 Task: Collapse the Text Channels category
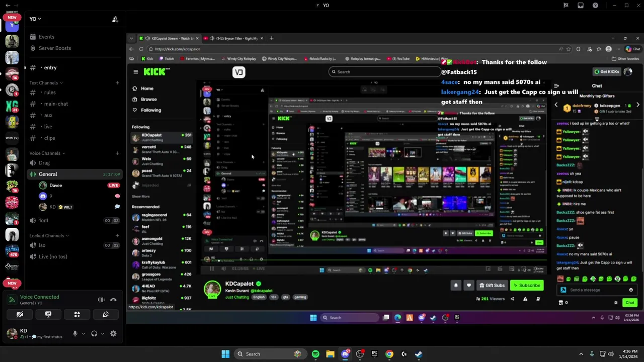46,83
